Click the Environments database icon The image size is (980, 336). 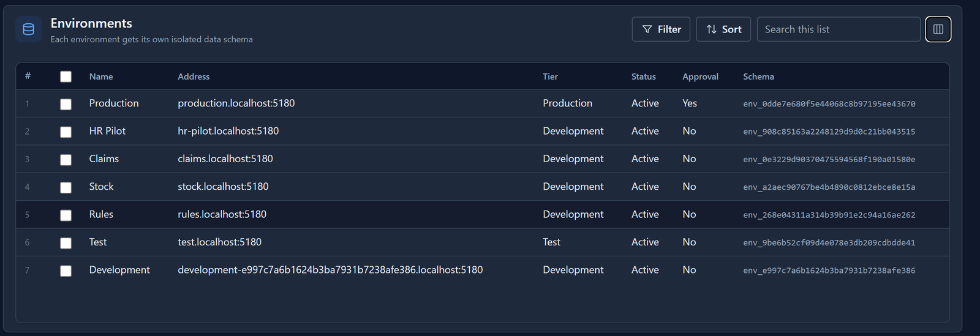coord(28,29)
